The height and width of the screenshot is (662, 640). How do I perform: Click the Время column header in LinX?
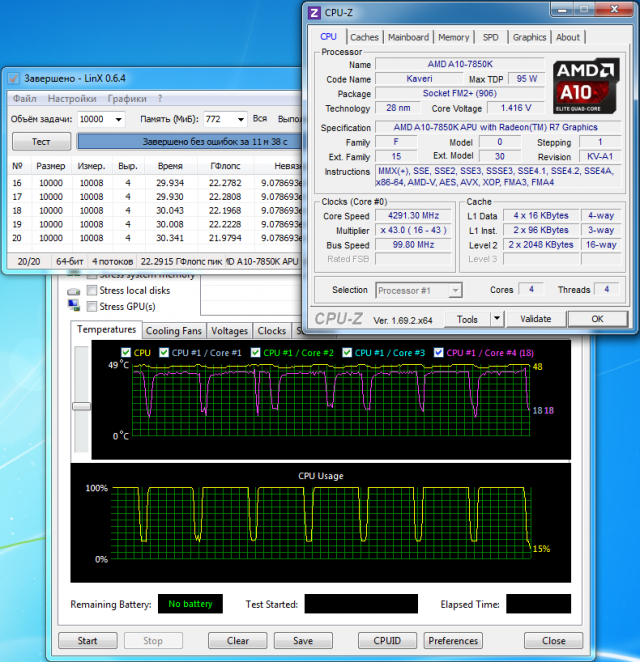click(x=170, y=166)
